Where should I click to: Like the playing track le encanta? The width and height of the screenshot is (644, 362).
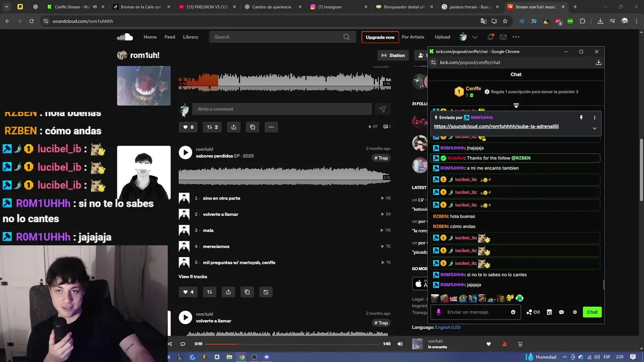point(489,344)
